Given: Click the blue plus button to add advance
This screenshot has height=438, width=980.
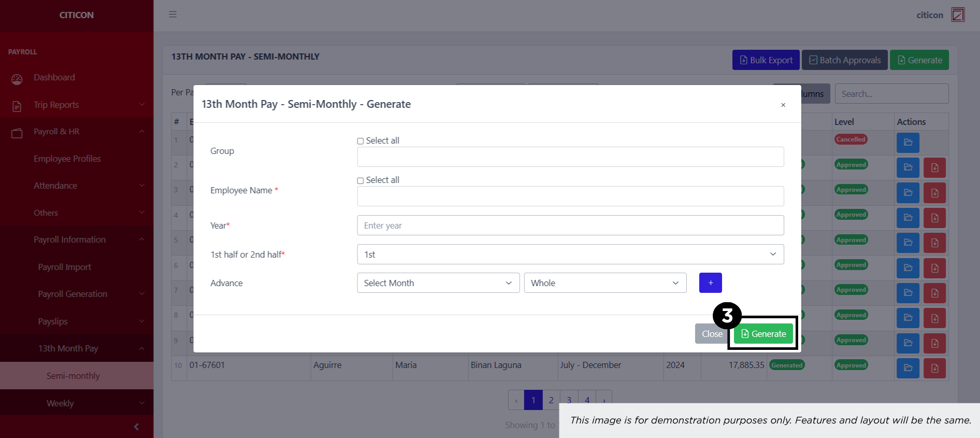Looking at the screenshot, I should pyautogui.click(x=710, y=283).
